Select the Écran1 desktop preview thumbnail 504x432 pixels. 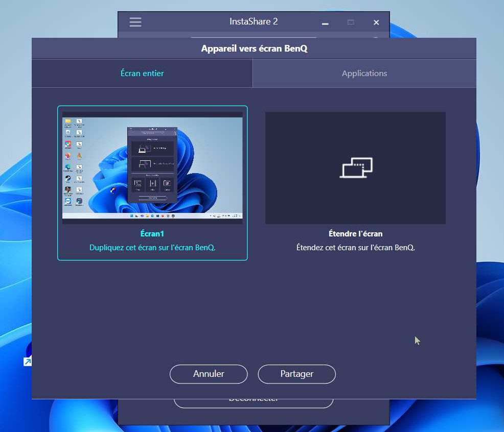click(152, 168)
